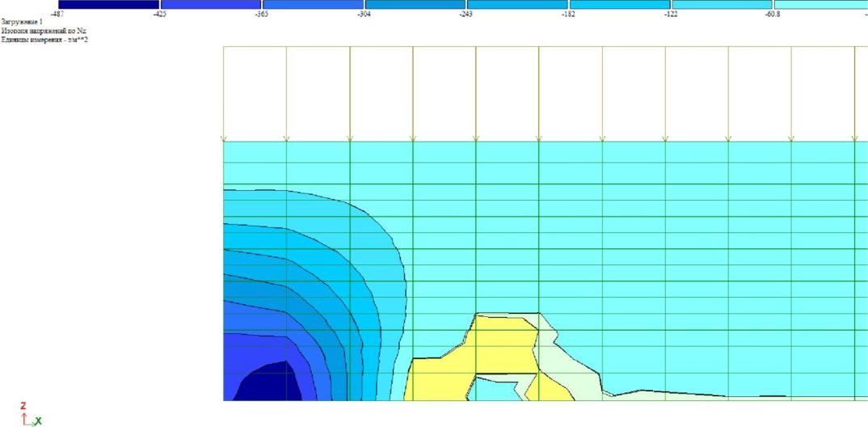Choose the legend swatch between -122 and -60.8
The width and height of the screenshot is (868, 427).
click(x=722, y=4)
